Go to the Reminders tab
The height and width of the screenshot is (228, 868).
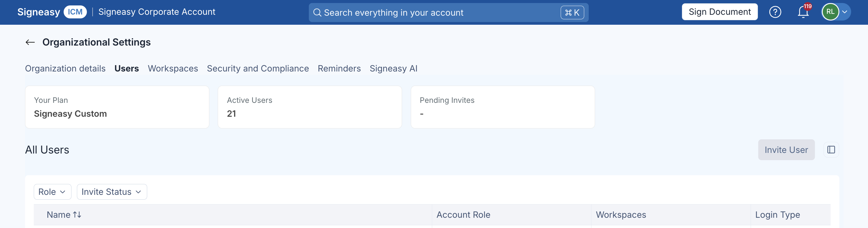point(339,68)
